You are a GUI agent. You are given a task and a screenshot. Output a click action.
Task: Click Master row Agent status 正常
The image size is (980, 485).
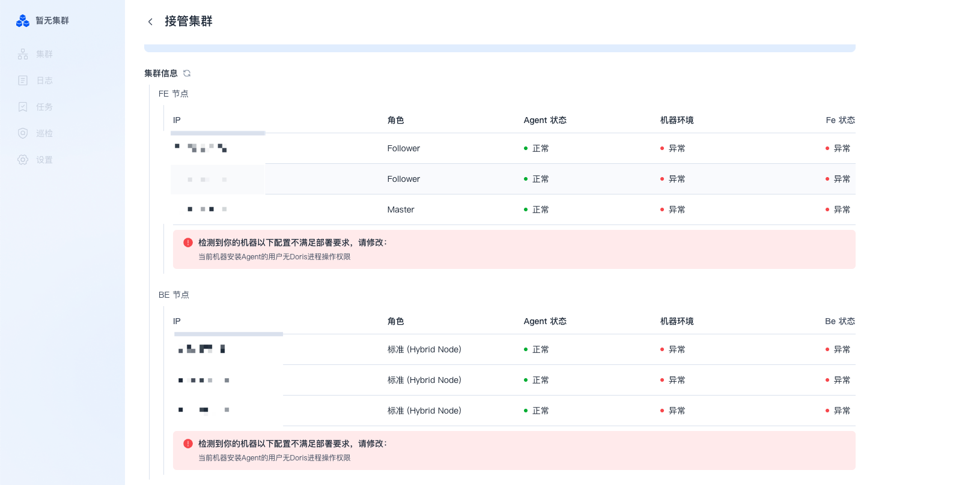[537, 209]
